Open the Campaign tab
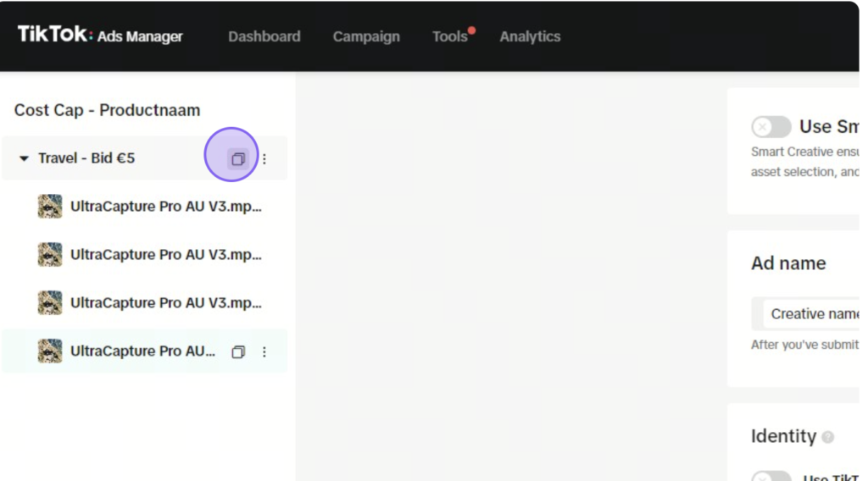The image size is (868, 481). click(366, 36)
